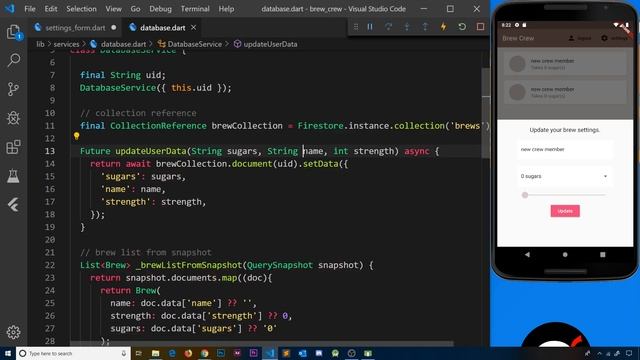The height and width of the screenshot is (360, 640).
Task: Tap settings in the Brew Crew app bar
Action: [x=614, y=38]
